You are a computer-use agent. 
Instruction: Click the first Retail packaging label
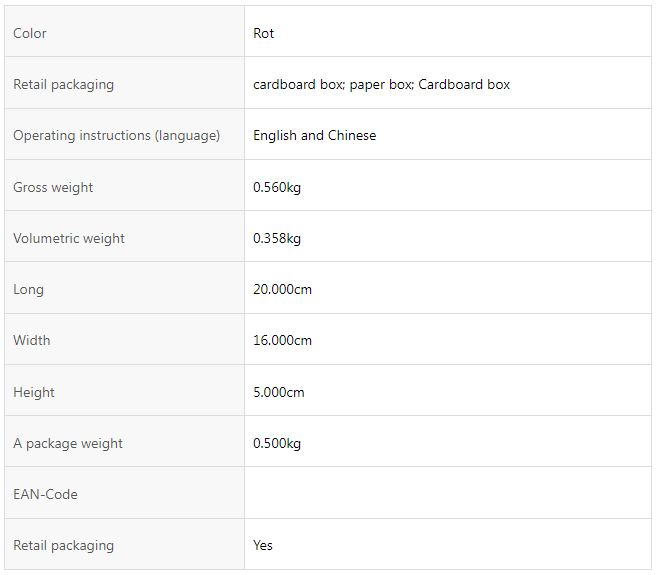coord(63,85)
